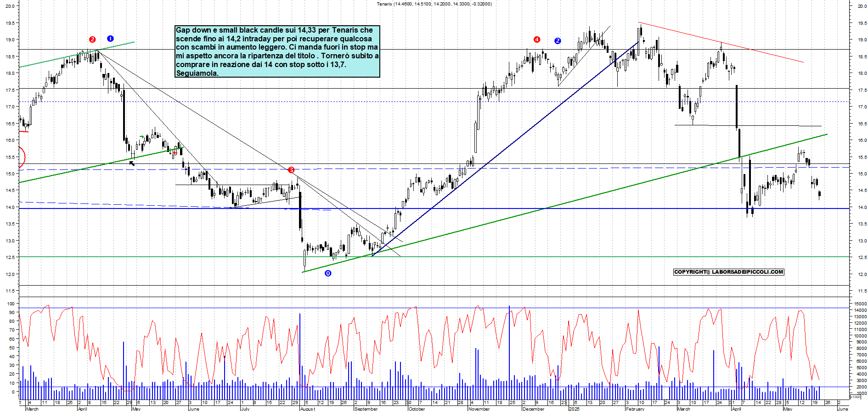Click the November month label
The height and width of the screenshot is (411, 868).
point(479,409)
